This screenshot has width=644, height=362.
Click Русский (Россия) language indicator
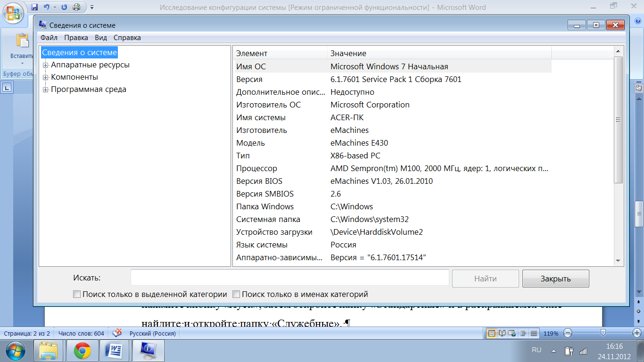[153, 333]
